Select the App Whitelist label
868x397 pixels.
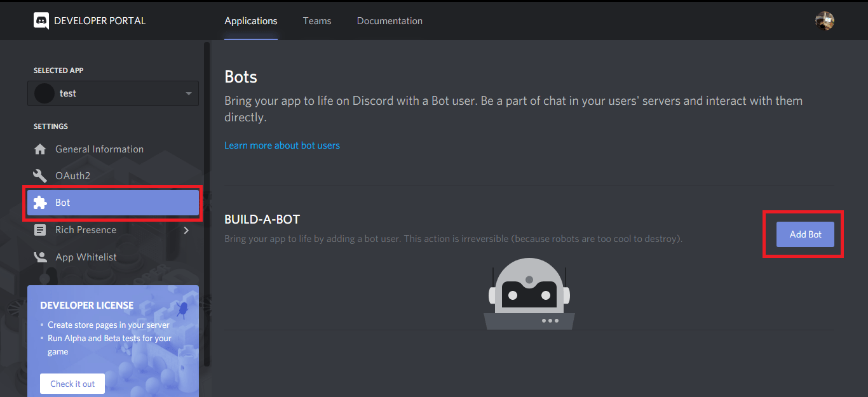[x=86, y=257]
